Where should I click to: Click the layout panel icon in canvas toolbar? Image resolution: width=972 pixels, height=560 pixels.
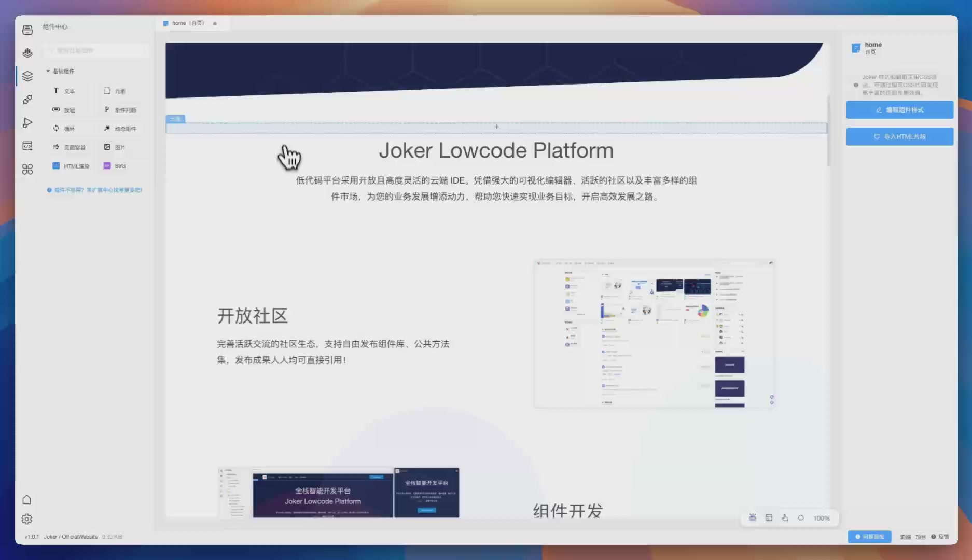tap(769, 517)
